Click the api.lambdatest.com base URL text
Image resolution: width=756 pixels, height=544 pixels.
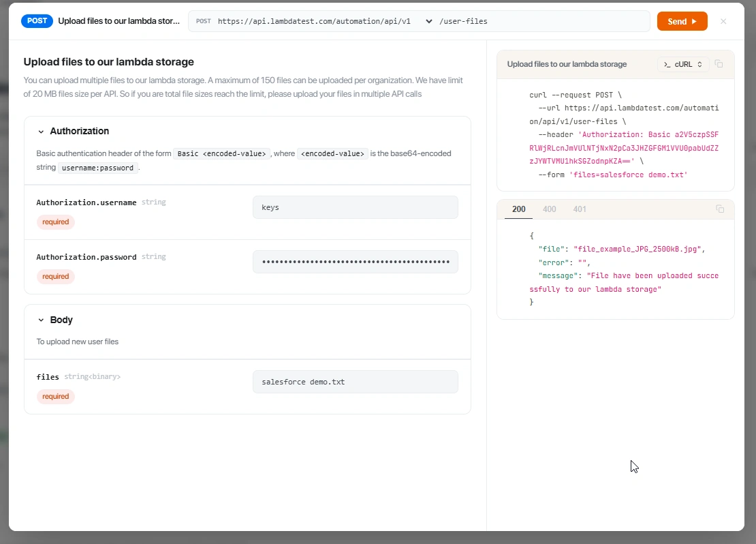click(314, 21)
